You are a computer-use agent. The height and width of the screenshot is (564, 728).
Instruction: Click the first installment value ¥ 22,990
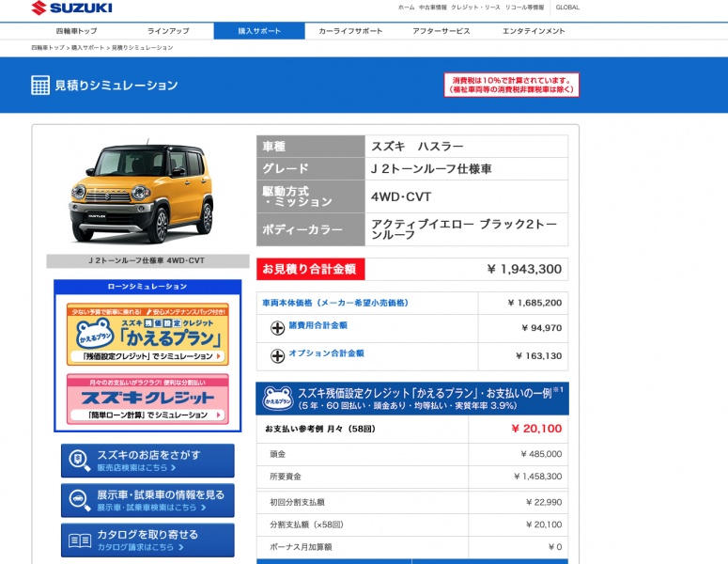point(544,502)
